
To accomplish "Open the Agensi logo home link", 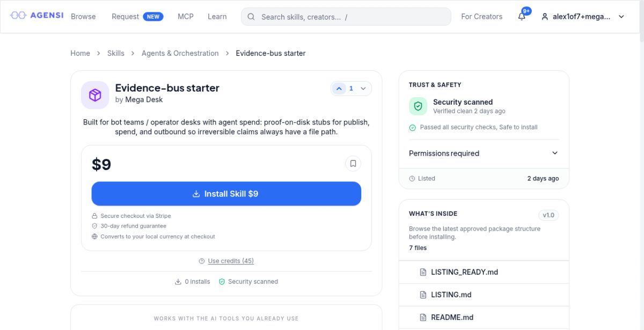I will pos(37,16).
